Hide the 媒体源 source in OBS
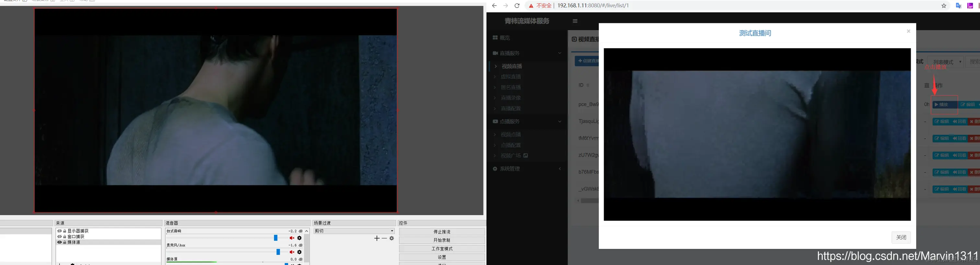 point(59,242)
